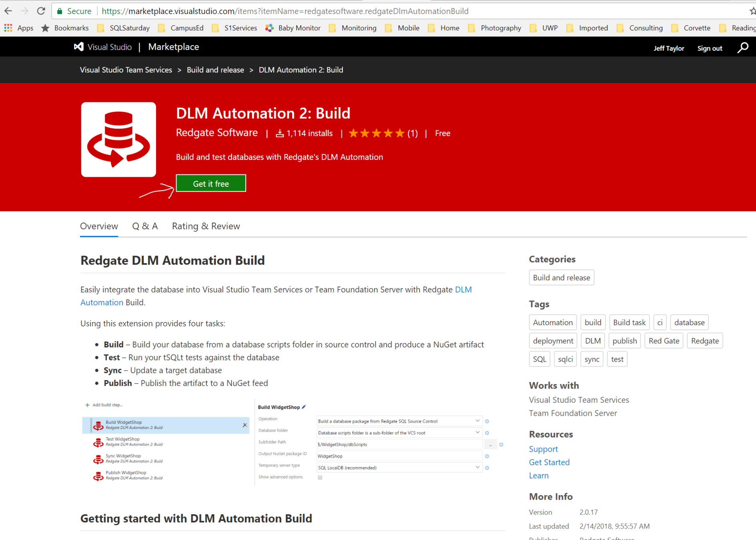Viewport: 756px width, 540px height.
Task: Open the Mobile bookmark folder
Action: coord(402,28)
